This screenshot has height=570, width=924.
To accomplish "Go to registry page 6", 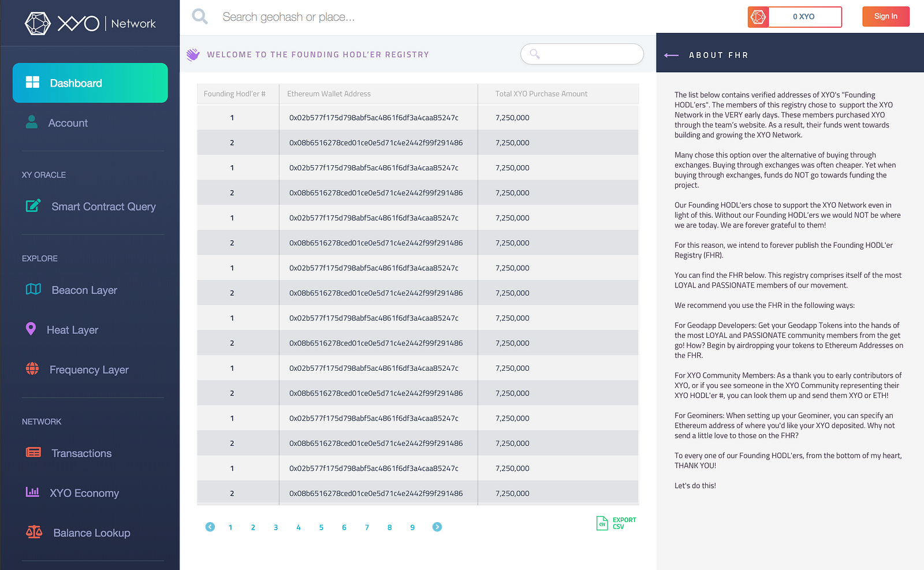I will 344,527.
